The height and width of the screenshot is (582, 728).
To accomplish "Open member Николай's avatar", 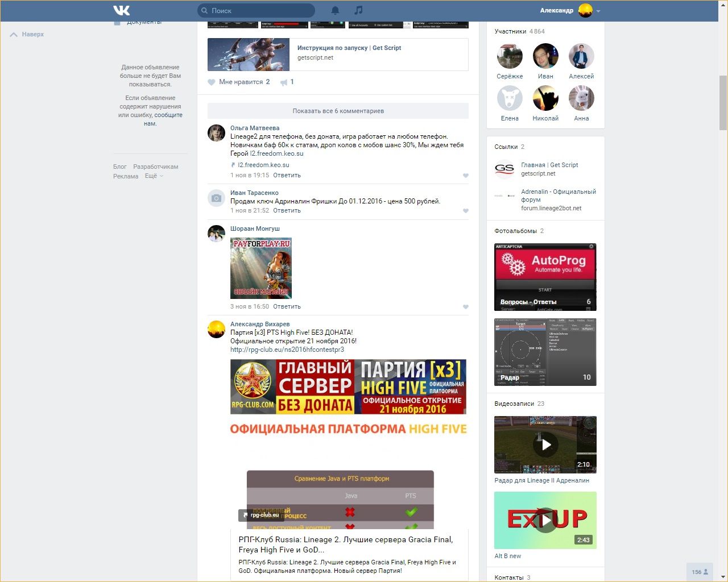I will [545, 98].
